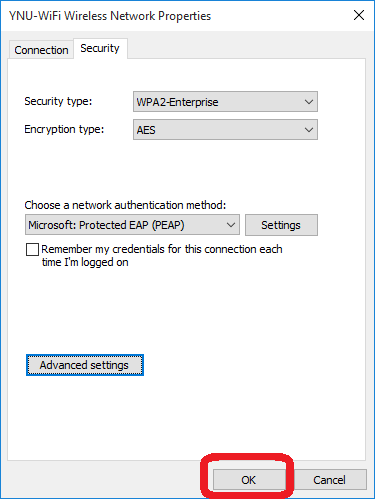Open the Microsoft: Protected EAP (PEAP) dropdown
This screenshot has height=499, width=375.
[132, 225]
